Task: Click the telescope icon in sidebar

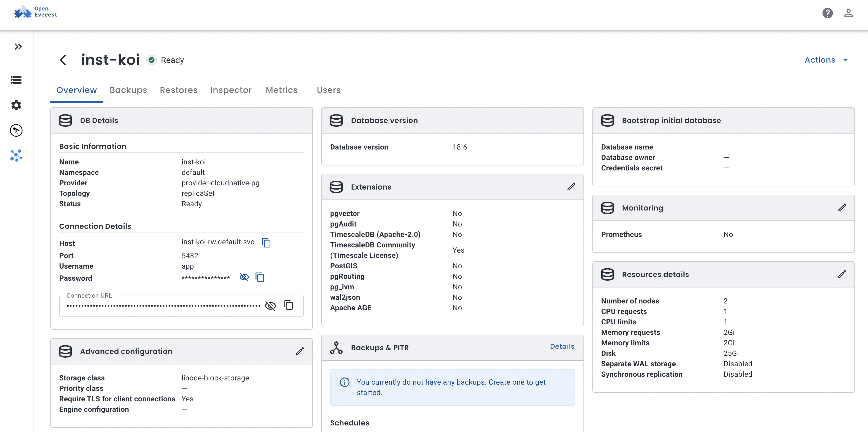Action: tap(16, 130)
